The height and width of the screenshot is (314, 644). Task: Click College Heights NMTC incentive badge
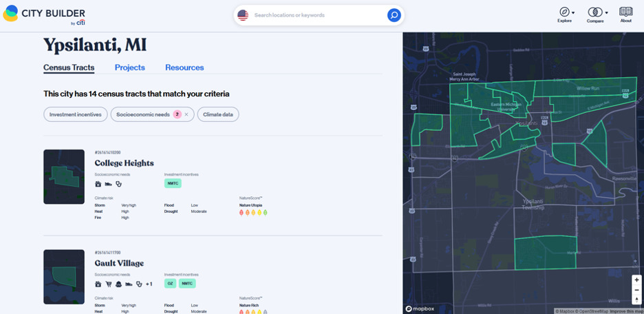coord(173,183)
